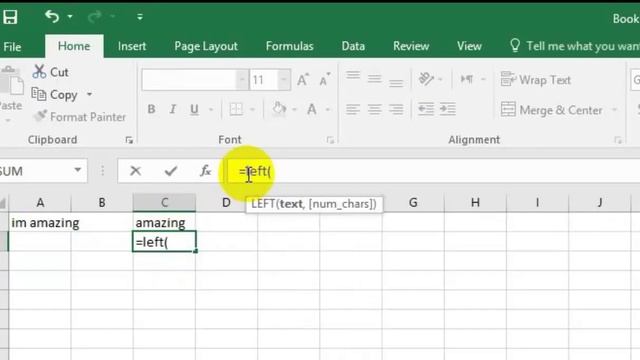Open the Name Box dropdown arrow
The height and width of the screenshot is (360, 640).
[78, 170]
